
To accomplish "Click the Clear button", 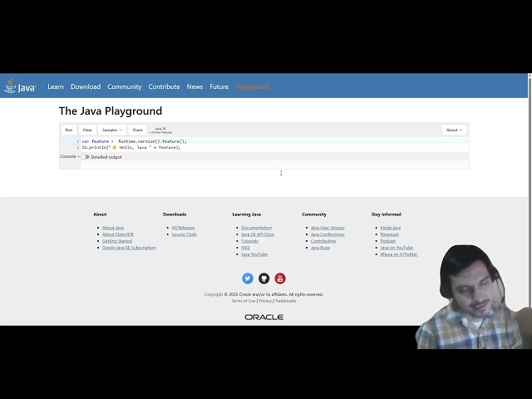I will tap(87, 130).
